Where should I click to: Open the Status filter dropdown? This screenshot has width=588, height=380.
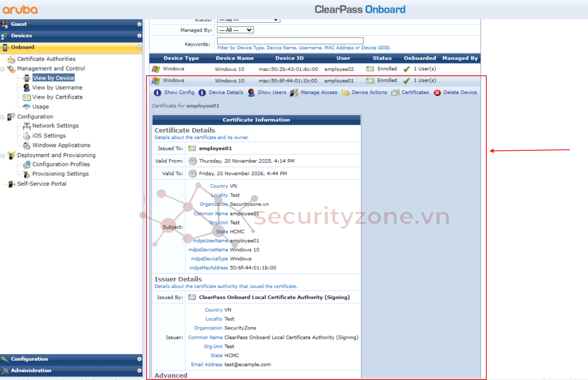(x=248, y=20)
